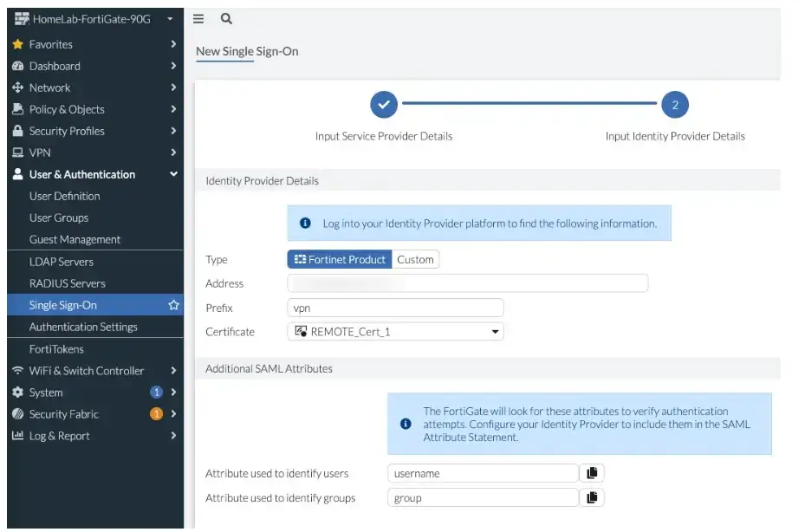Expand the WiFi & Switch Controller chevron
The width and height of the screenshot is (805, 532).
173,370
